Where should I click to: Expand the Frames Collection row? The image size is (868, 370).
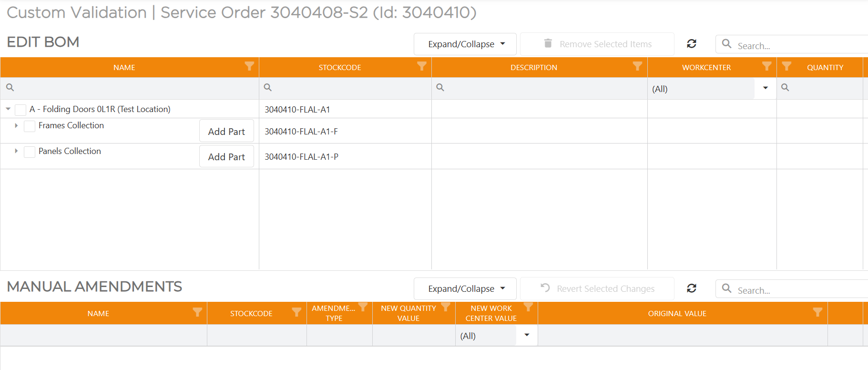[16, 125]
